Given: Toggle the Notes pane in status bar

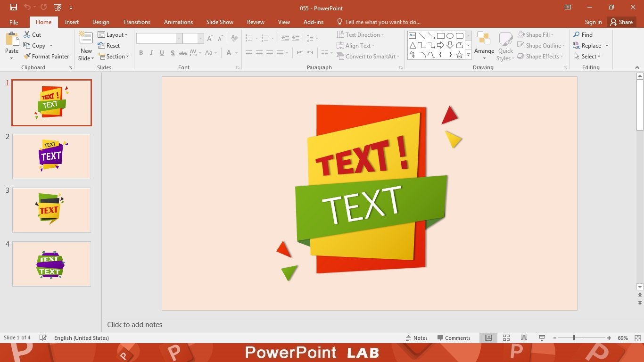Looking at the screenshot, I should [x=416, y=338].
